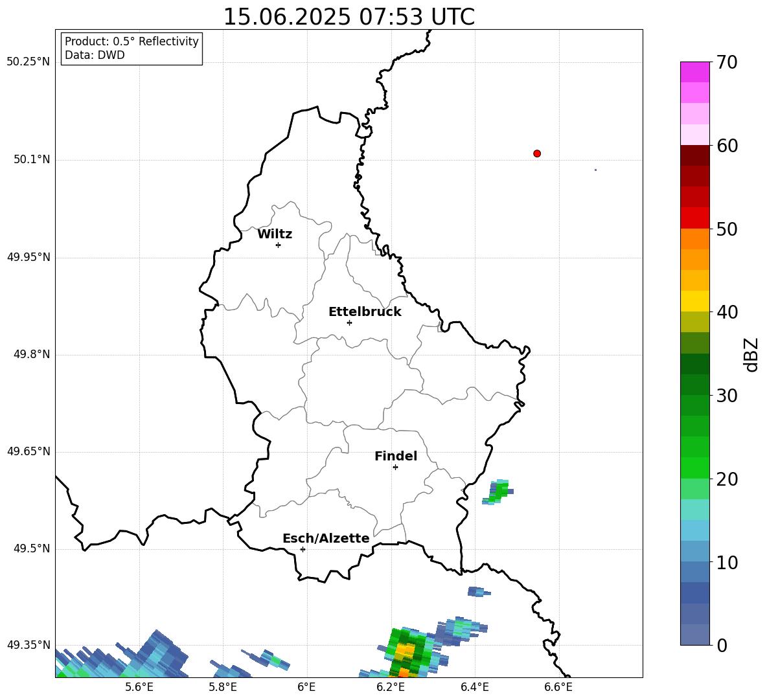The image size is (767, 700).
Task: Click the Ettelbruck cross marker
Action: pyautogui.click(x=349, y=322)
